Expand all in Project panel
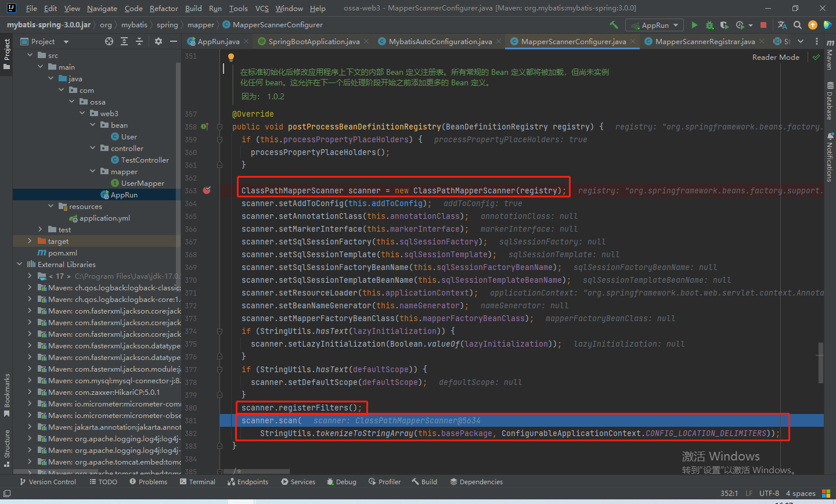836x504 pixels. [124, 41]
